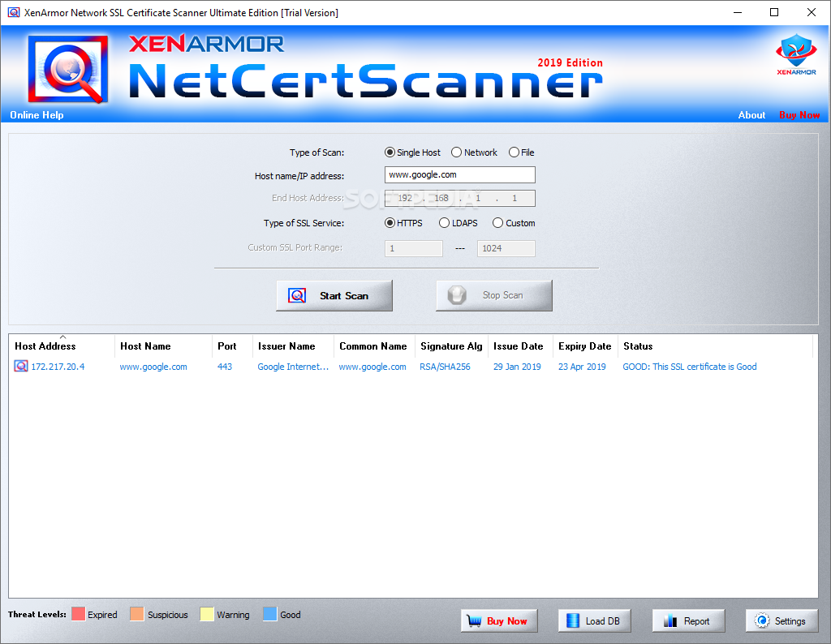Open the About link
831x644 pixels.
pyautogui.click(x=751, y=115)
